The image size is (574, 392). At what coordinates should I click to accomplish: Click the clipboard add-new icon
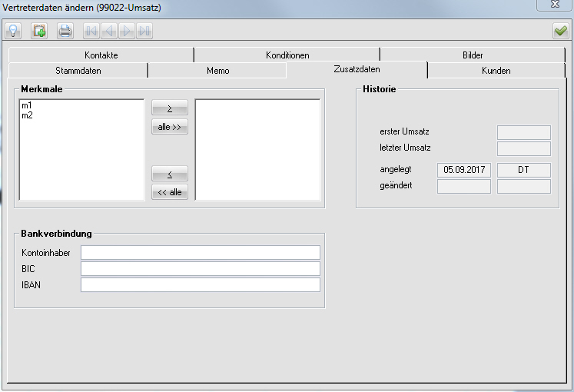pos(39,31)
